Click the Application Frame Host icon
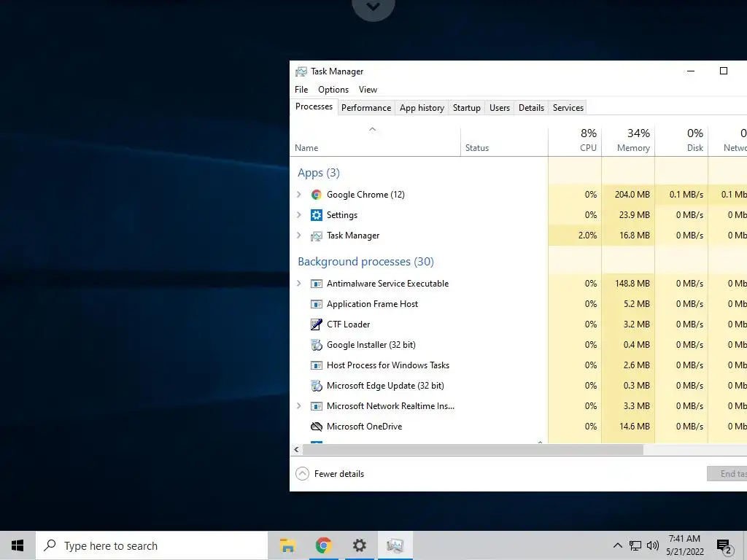The width and height of the screenshot is (747, 560). [317, 304]
